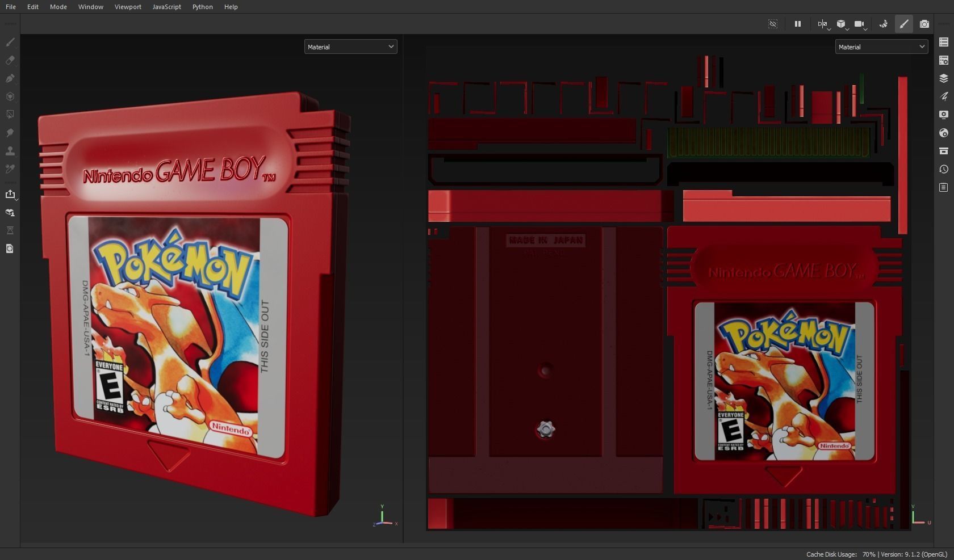This screenshot has height=560, width=954.
Task: Toggle symmetry mirror icon
Action: click(x=822, y=24)
